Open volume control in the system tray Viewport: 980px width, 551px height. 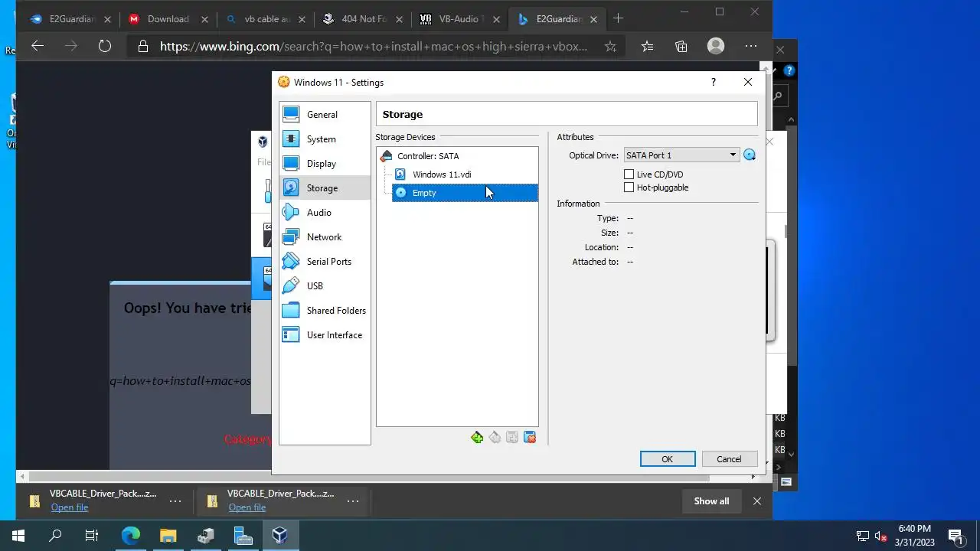[x=880, y=536]
